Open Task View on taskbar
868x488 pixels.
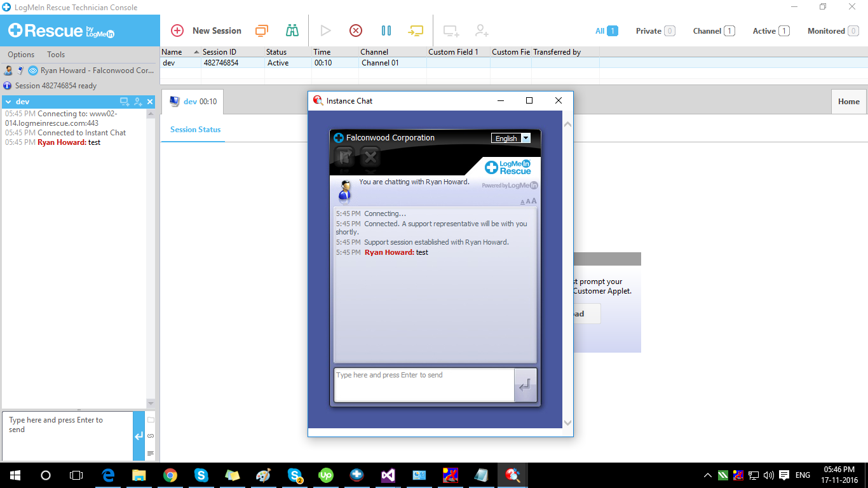click(x=76, y=475)
